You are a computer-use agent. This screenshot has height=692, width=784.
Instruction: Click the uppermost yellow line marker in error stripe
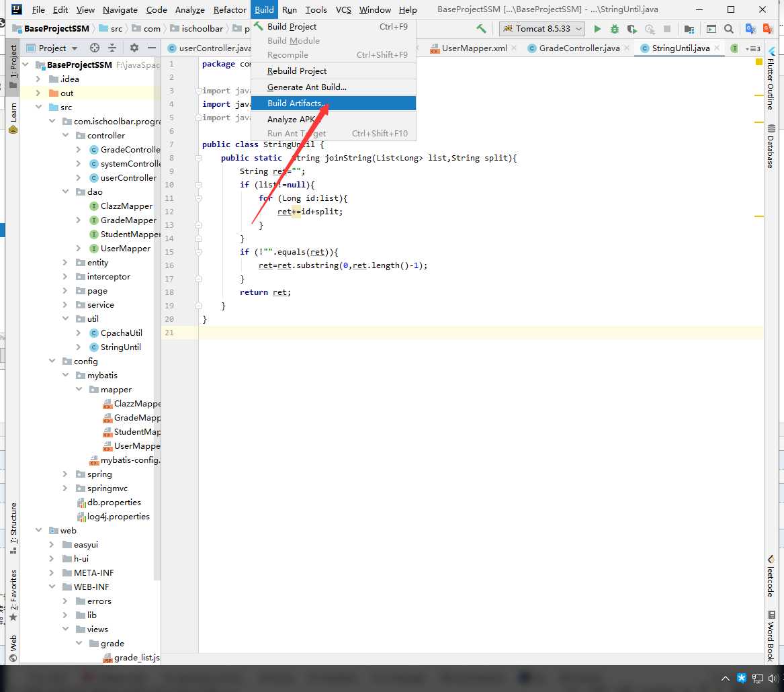(758, 95)
